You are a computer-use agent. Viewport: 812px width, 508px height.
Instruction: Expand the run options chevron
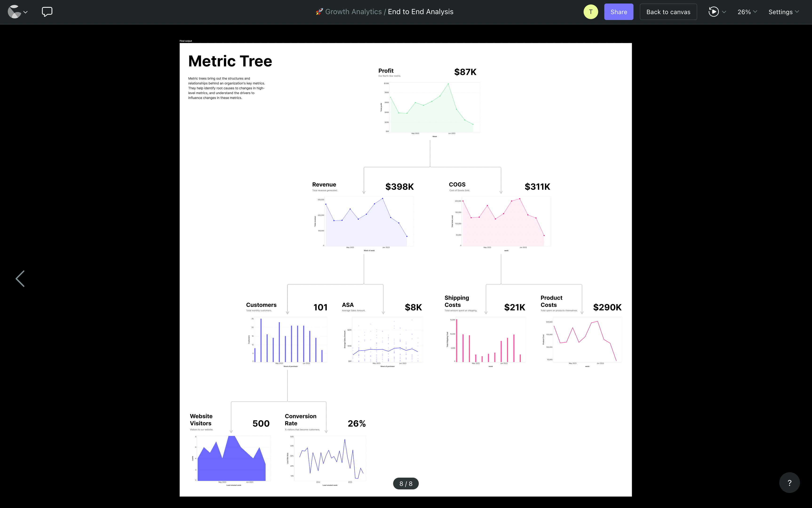(x=724, y=12)
